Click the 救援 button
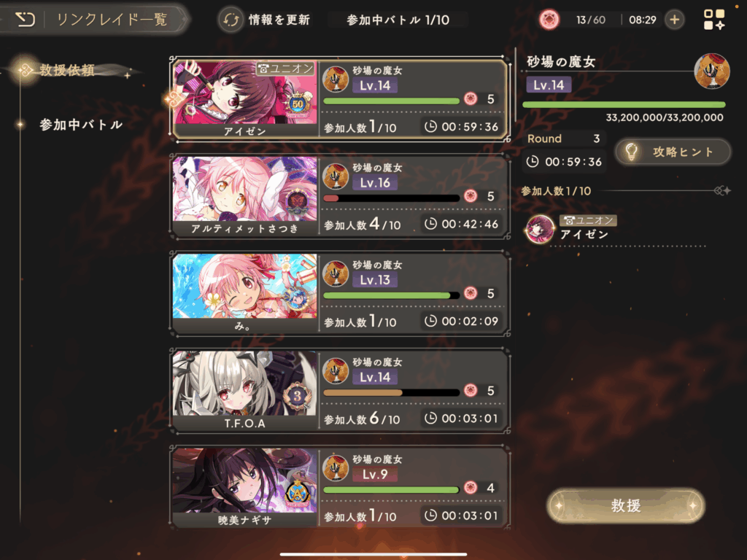 tap(625, 505)
